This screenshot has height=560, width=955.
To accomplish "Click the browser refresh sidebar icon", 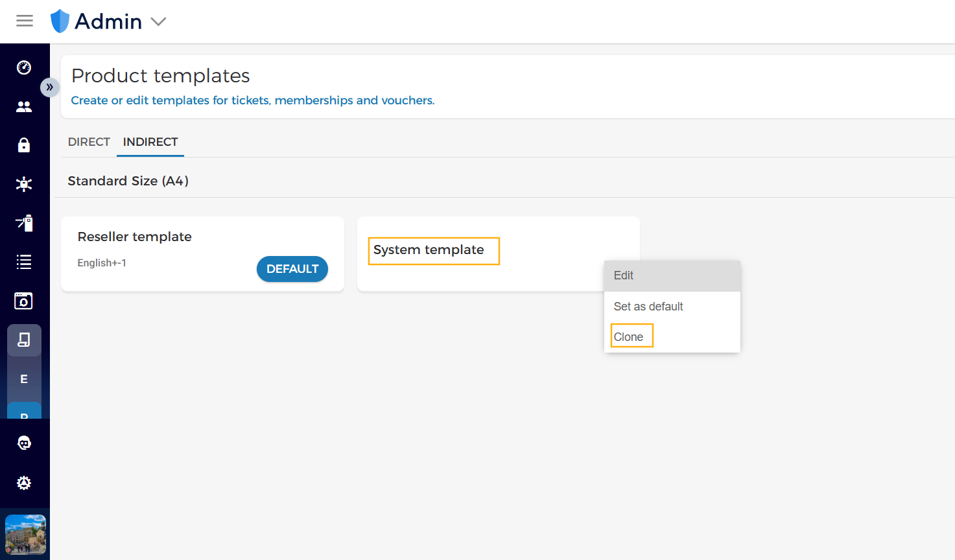I will click(24, 301).
